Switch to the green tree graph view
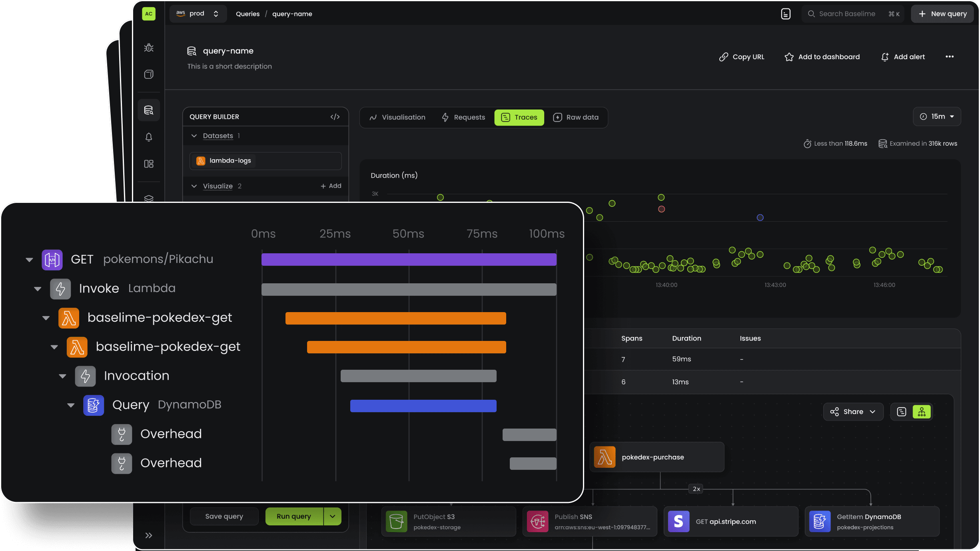Viewport: 980px width, 551px height. tap(922, 411)
